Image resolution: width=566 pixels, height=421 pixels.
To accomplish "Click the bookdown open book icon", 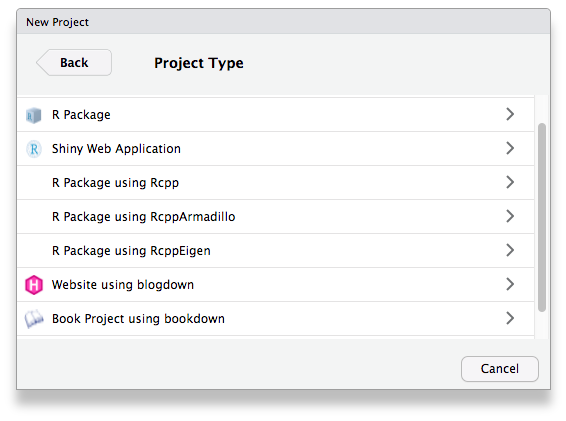I will [34, 319].
